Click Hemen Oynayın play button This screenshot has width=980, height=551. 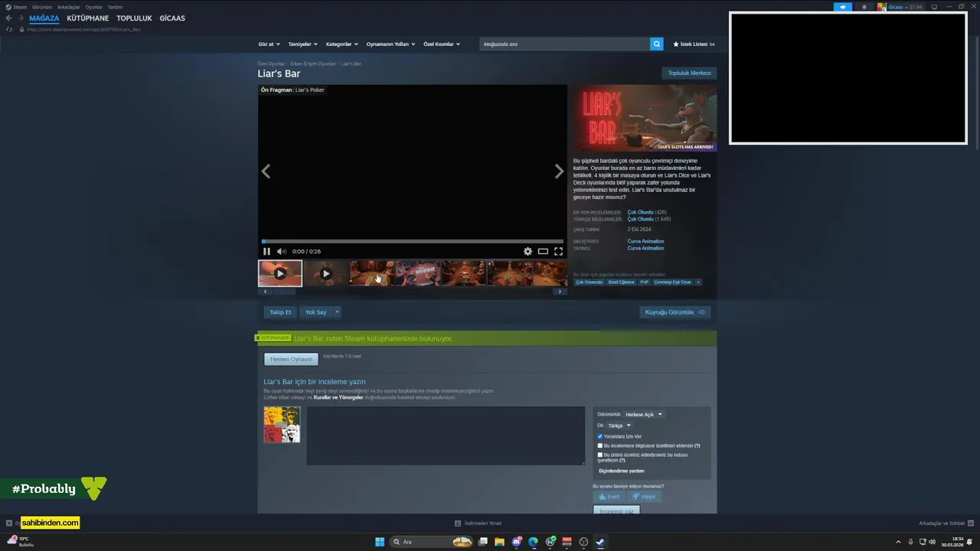(x=291, y=359)
